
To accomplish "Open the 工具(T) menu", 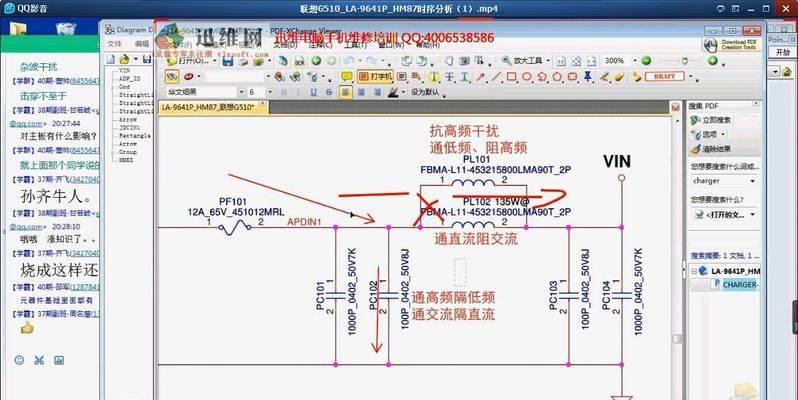I will pyautogui.click(x=355, y=45).
